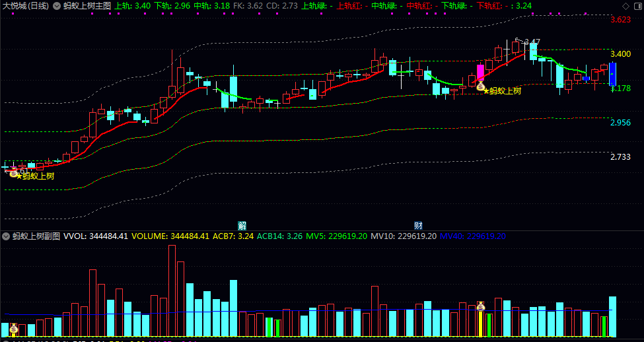
Task: Click the 上轨绿 label in header
Action: pyautogui.click(x=314, y=6)
